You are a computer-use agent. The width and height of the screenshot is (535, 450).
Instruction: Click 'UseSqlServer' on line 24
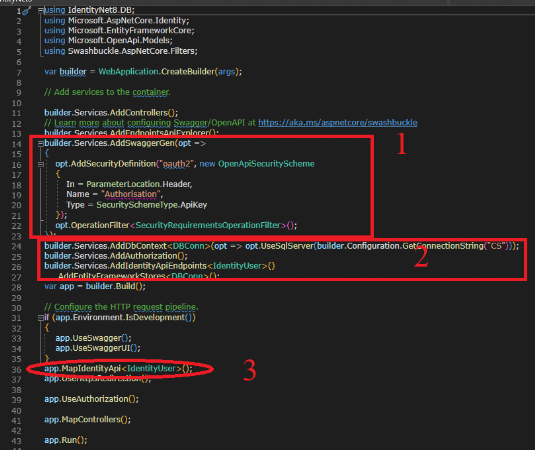pyautogui.click(x=287, y=246)
